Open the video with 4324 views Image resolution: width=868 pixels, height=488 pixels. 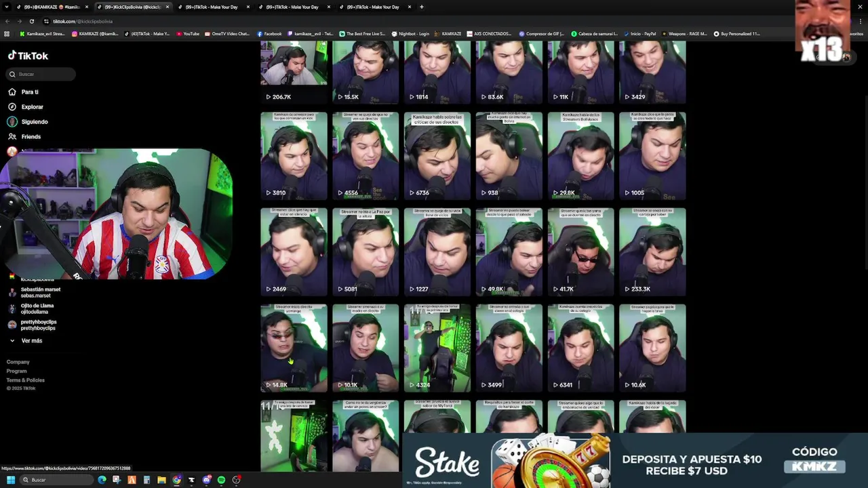pyautogui.click(x=437, y=348)
